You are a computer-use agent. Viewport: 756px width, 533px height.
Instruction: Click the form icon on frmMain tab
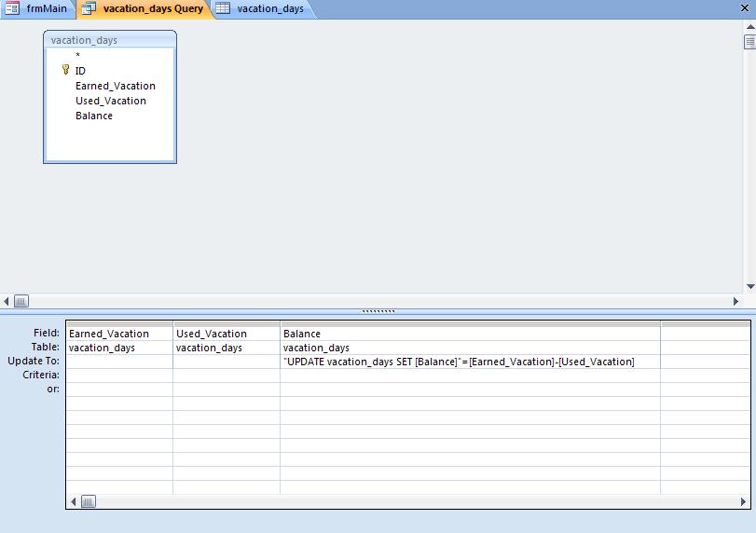point(12,8)
